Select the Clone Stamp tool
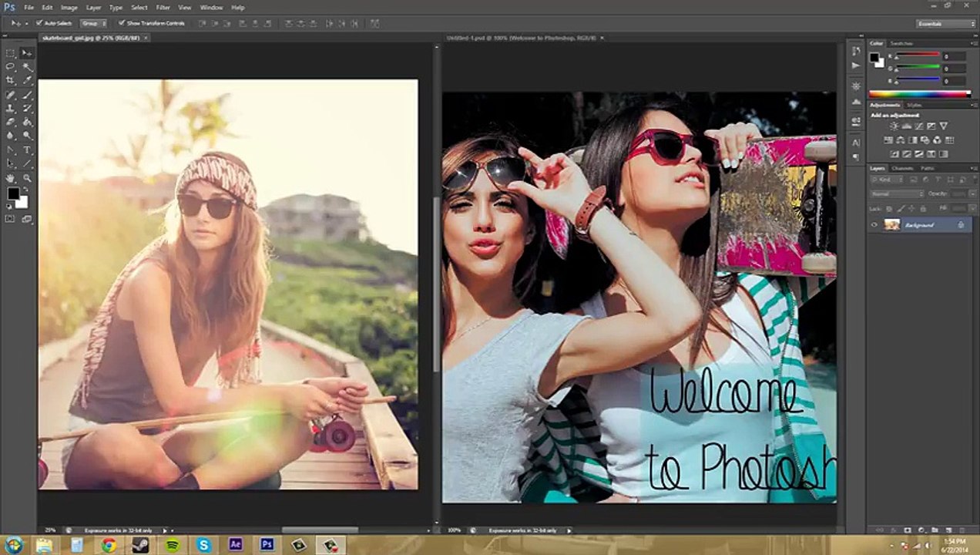980x555 pixels. click(10, 108)
